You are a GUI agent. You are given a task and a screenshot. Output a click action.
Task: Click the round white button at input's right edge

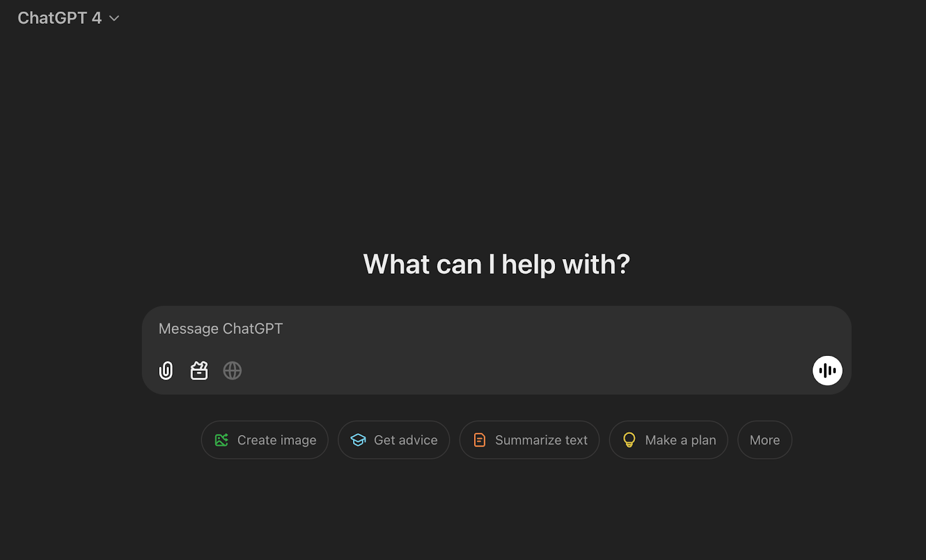coord(827,370)
